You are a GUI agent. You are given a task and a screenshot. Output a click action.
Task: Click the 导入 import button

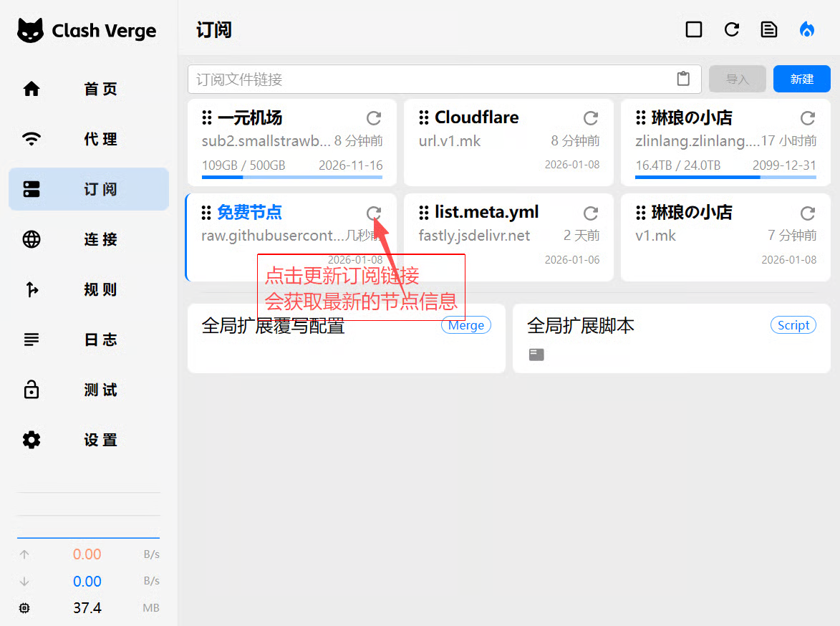coord(737,79)
